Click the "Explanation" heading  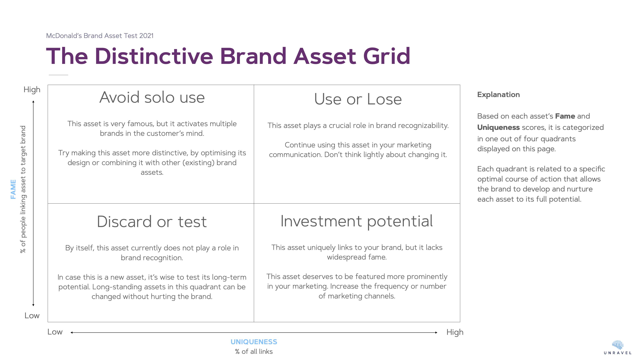point(498,95)
